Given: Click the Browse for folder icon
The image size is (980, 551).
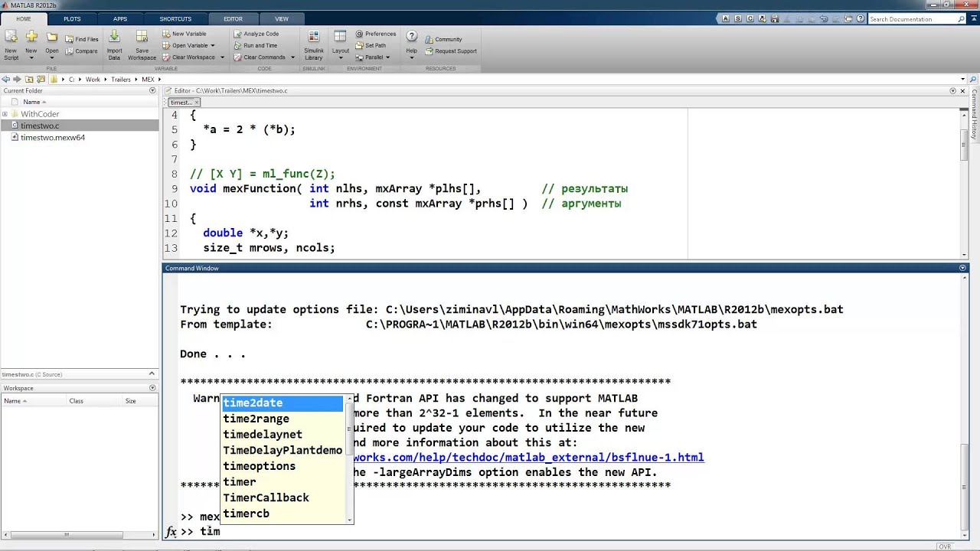Looking at the screenshot, I should click(41, 79).
